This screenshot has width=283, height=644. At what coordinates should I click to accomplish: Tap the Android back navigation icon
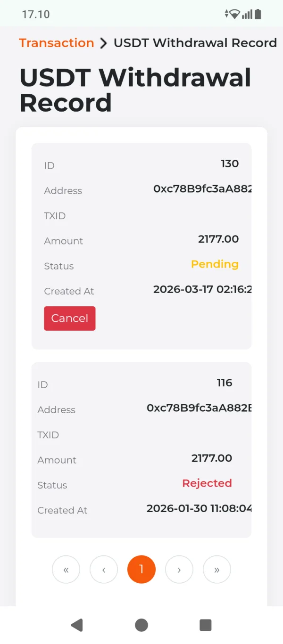77,625
